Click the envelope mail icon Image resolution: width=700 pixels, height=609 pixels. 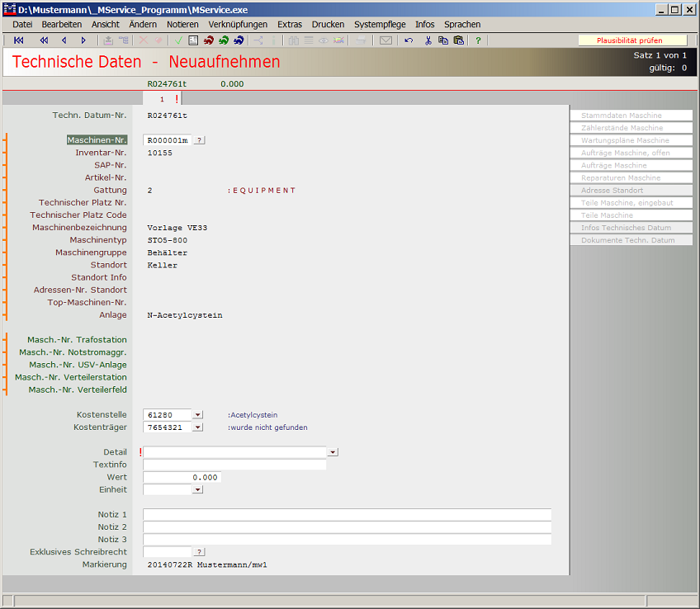pyautogui.click(x=385, y=40)
